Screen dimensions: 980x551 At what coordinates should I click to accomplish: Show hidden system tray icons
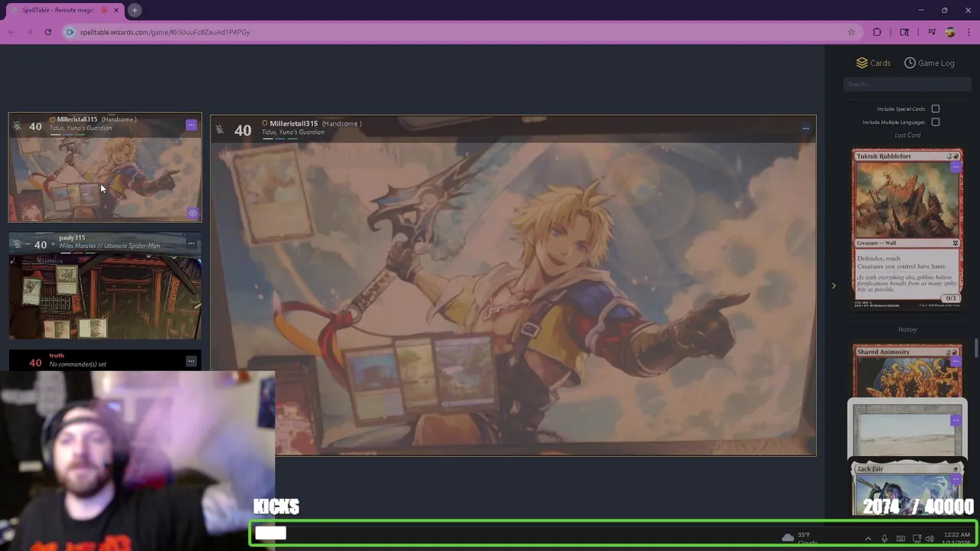[867, 539]
